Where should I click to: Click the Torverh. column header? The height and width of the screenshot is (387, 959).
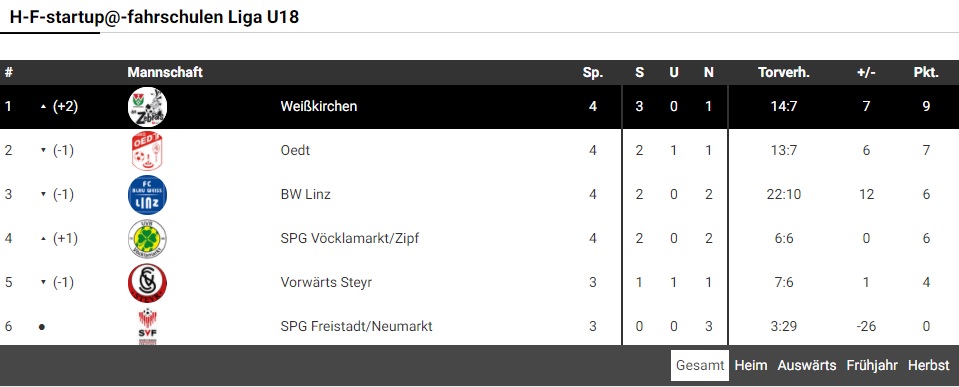tap(784, 72)
